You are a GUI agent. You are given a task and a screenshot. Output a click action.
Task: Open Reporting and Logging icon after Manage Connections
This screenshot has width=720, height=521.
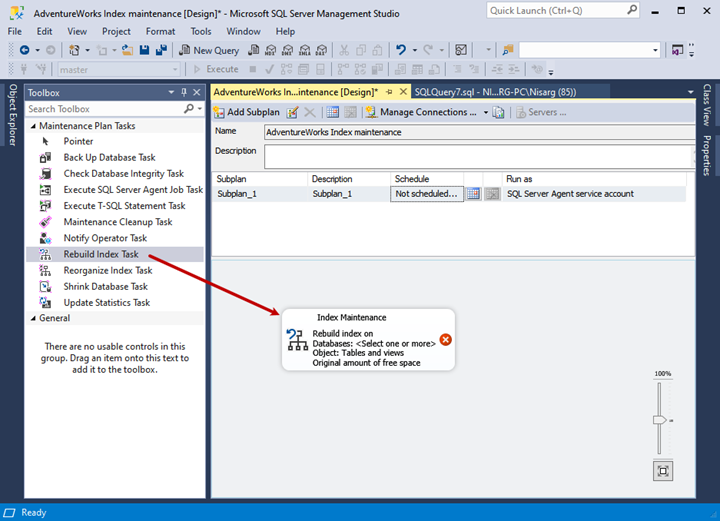click(498, 112)
